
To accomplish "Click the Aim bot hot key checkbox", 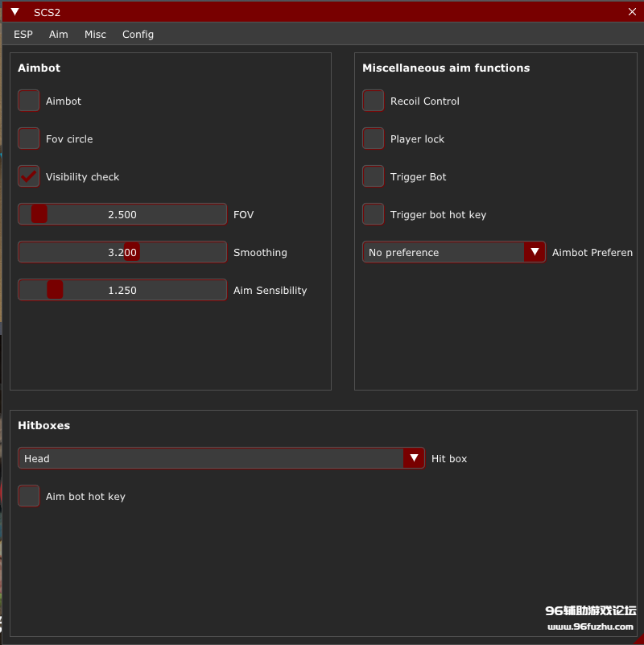I will coord(29,496).
